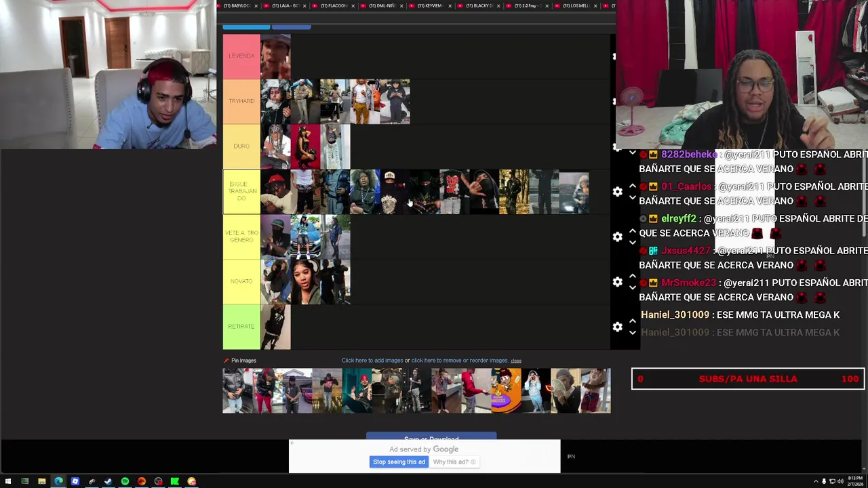Click the SUBS/PA UNA SILLA goal bar
The height and width of the screenshot is (488, 868).
click(748, 379)
